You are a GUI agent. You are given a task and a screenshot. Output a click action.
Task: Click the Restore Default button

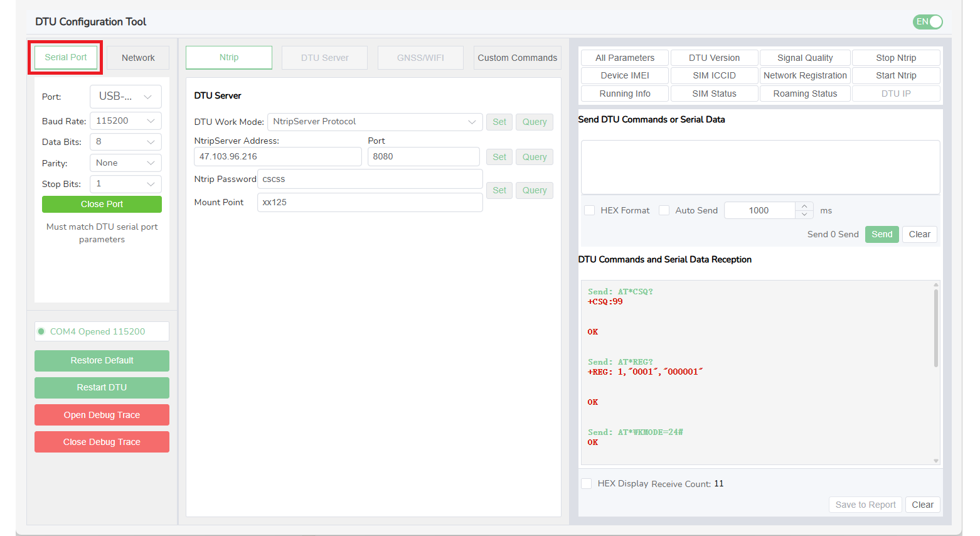click(102, 360)
